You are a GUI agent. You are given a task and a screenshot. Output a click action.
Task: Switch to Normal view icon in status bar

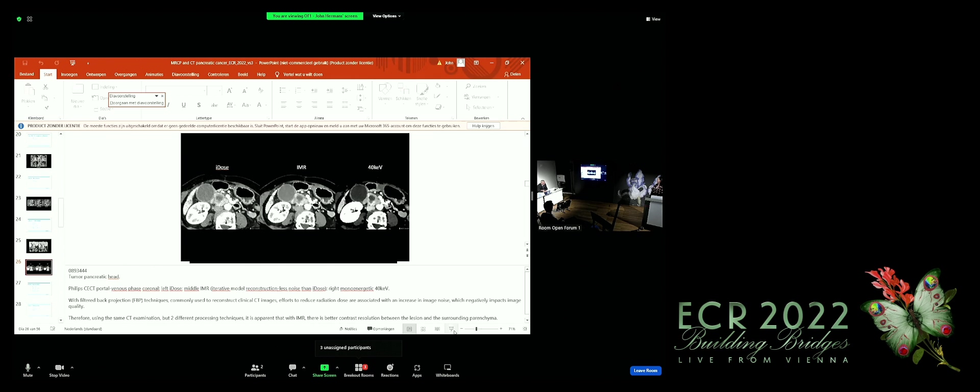[x=409, y=329]
